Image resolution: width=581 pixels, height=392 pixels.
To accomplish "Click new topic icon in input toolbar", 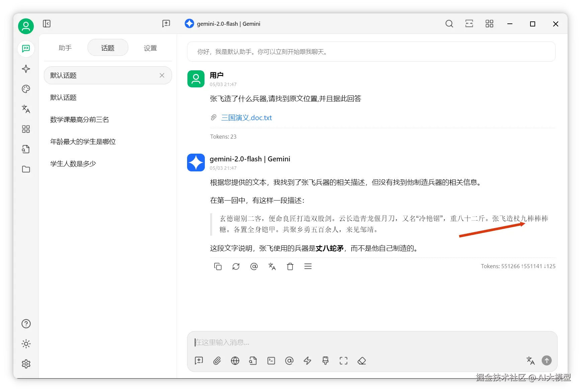I will (199, 361).
